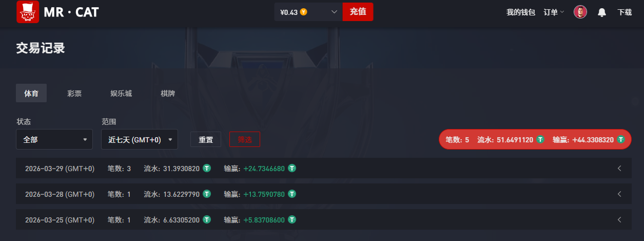Click the Tether icon next to 6.63305200
644x241 pixels.
coord(207,219)
